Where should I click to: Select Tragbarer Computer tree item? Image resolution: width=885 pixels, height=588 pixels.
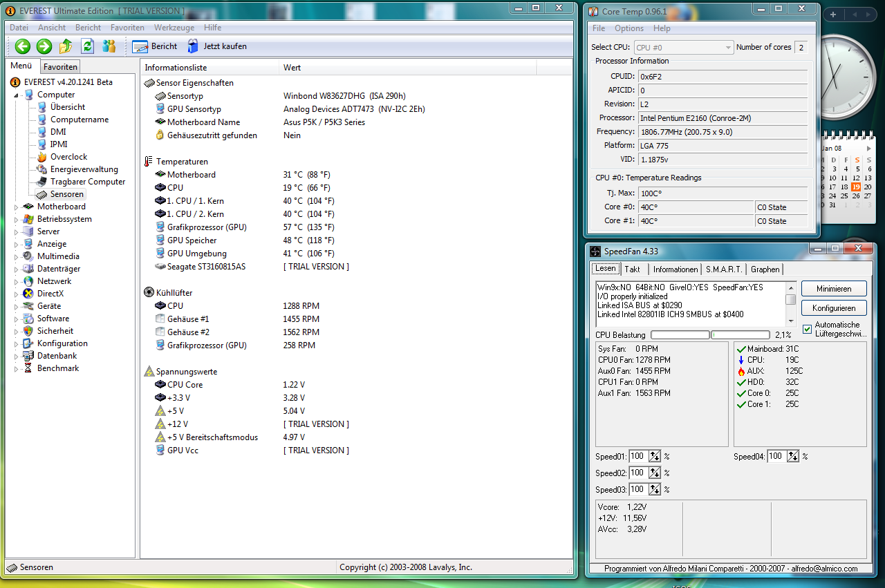point(88,182)
